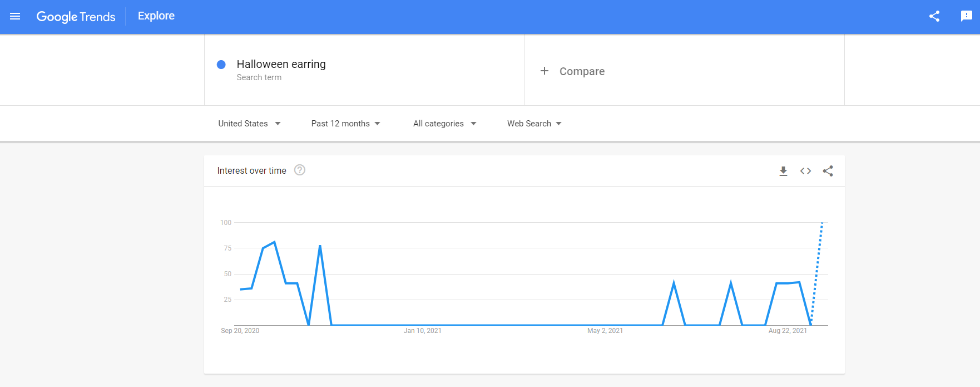Show help for Interest over time
The height and width of the screenshot is (387, 980).
300,170
